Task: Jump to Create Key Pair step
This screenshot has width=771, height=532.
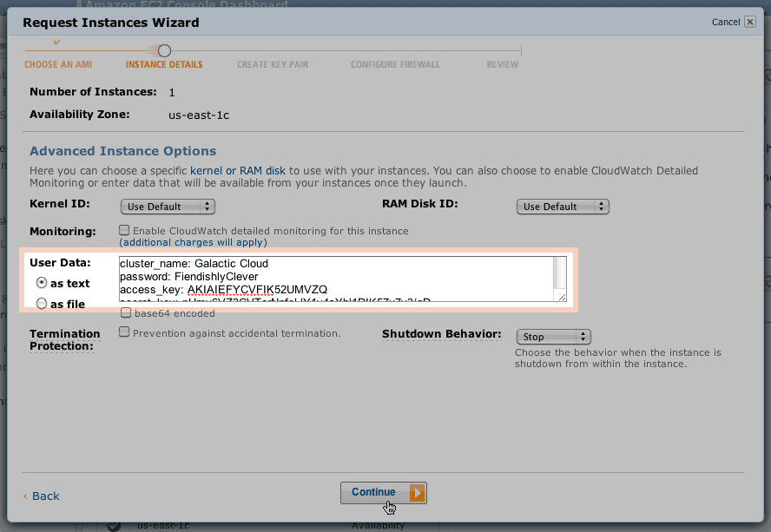Action: point(273,65)
